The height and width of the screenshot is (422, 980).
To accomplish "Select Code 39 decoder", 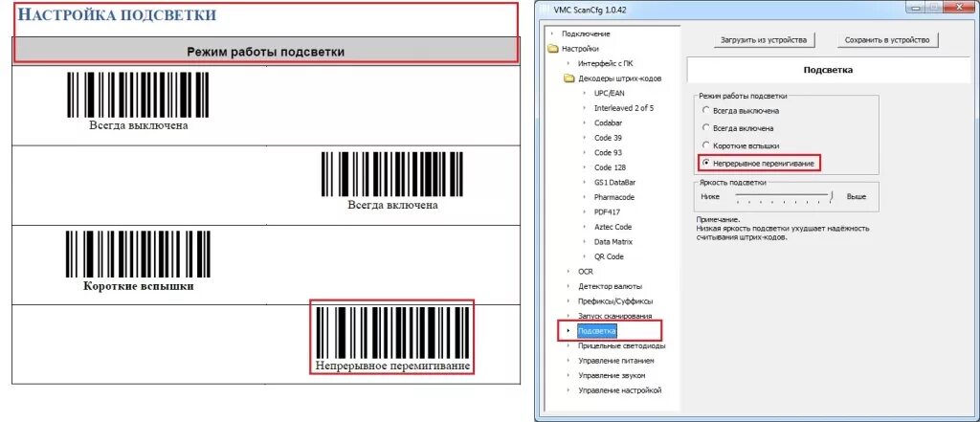I will coord(608,138).
